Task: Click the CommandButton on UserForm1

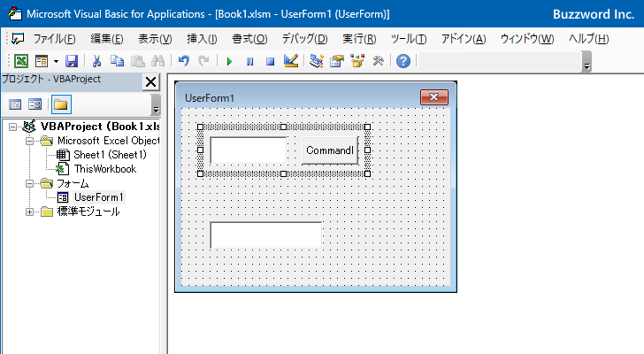Action: pyautogui.click(x=330, y=150)
